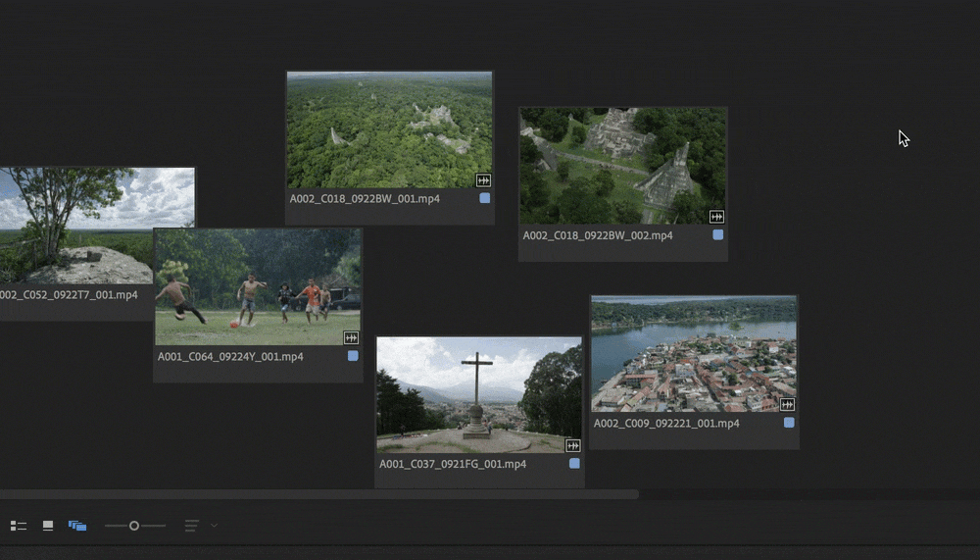980x560 pixels.
Task: Click blue label swatch of A001_C037_0921FG_001.mp4
Action: [574, 463]
